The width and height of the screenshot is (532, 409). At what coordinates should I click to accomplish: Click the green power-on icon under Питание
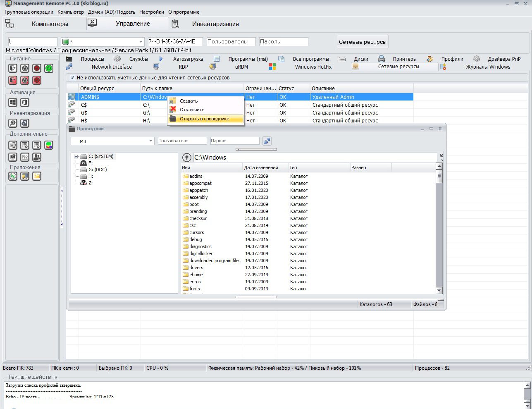(x=49, y=68)
